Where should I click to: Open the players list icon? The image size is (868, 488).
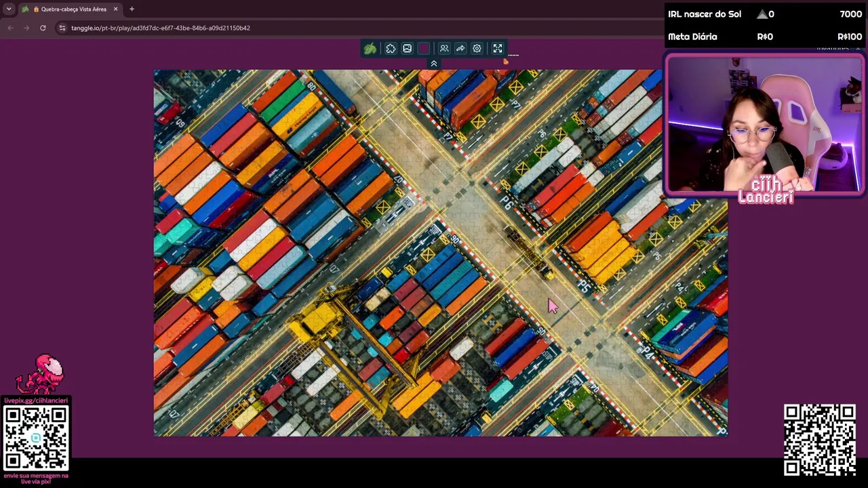[x=444, y=49]
